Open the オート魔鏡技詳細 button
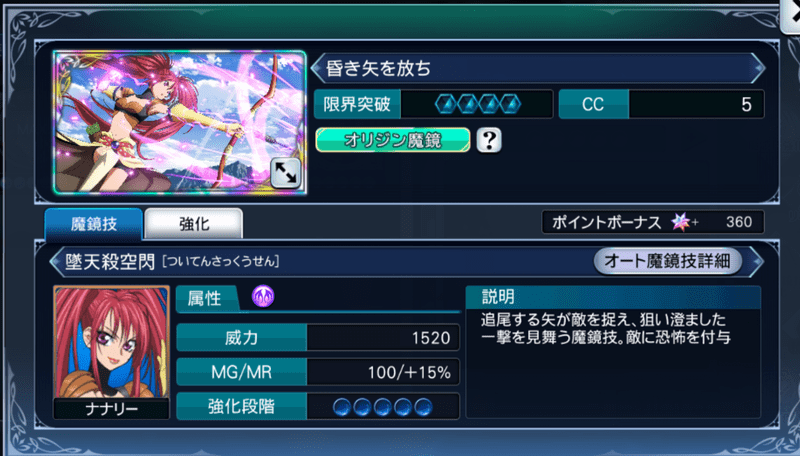Image resolution: width=800 pixels, height=456 pixels. 667,261
